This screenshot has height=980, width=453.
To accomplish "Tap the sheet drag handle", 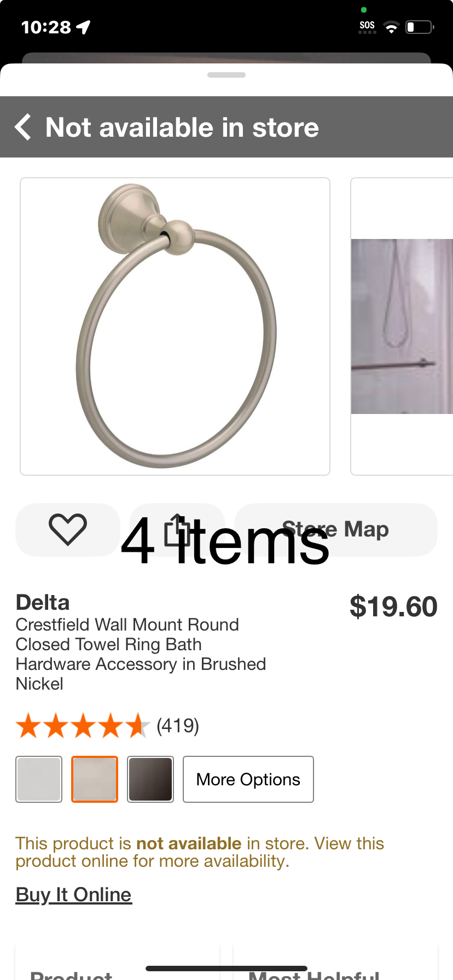I will tap(226, 75).
